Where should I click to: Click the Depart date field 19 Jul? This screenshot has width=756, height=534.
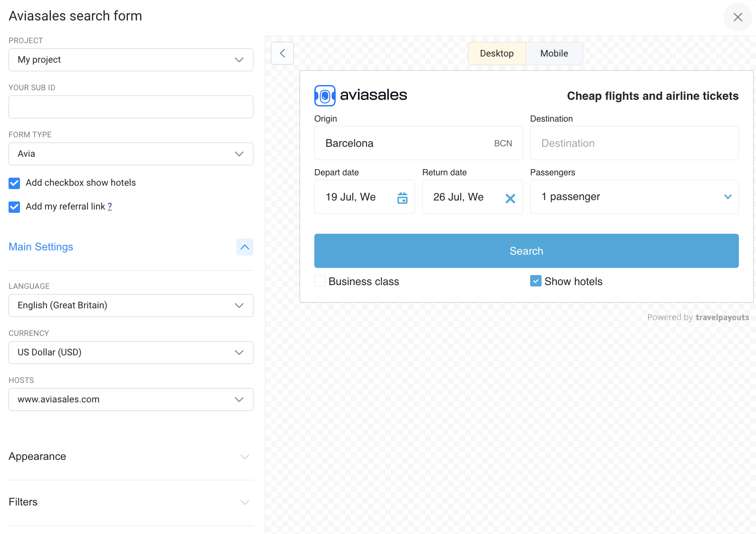[365, 197]
